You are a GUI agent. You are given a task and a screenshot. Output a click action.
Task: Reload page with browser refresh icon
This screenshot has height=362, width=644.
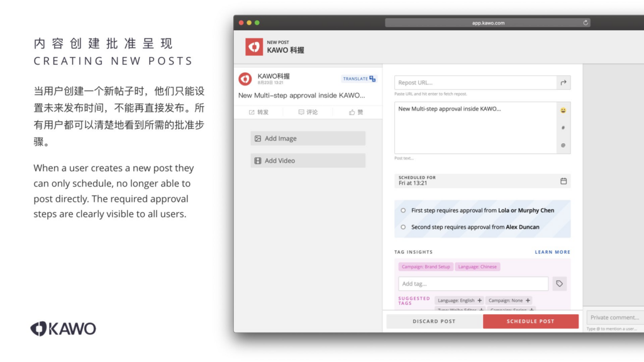(586, 23)
